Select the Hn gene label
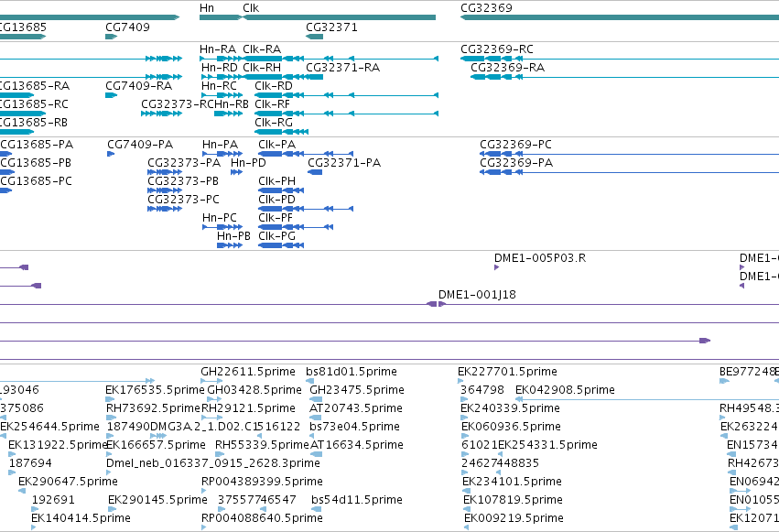This screenshot has height=532, width=779. point(207,8)
